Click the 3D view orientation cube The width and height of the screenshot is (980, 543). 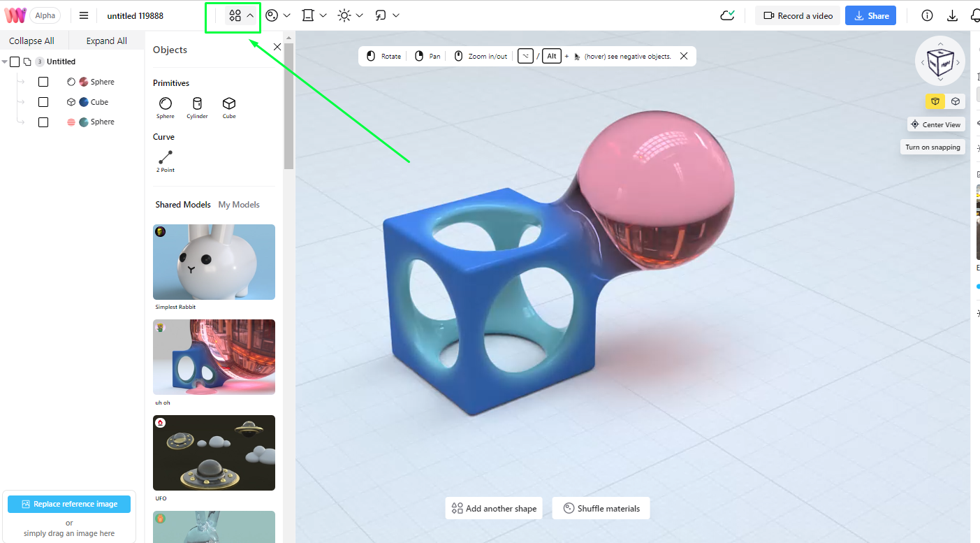pyautogui.click(x=940, y=61)
